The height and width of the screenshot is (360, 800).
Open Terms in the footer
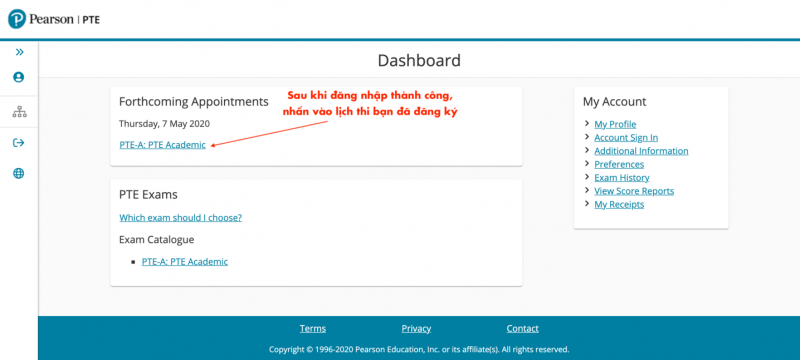[x=313, y=329]
